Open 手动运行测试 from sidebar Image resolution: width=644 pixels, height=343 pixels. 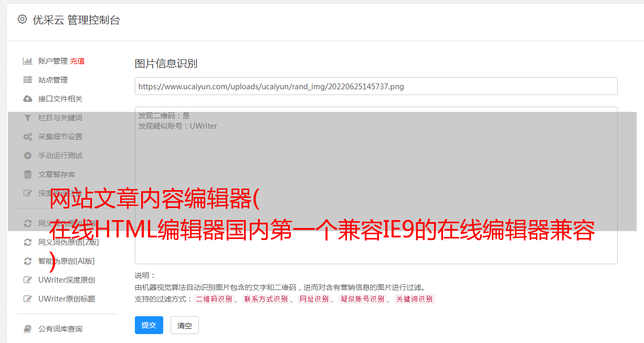60,155
